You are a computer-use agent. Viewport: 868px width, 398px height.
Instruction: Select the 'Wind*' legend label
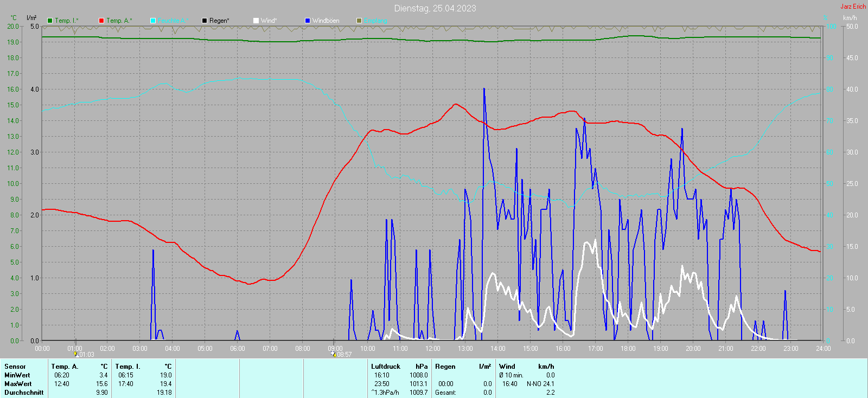pyautogui.click(x=269, y=21)
